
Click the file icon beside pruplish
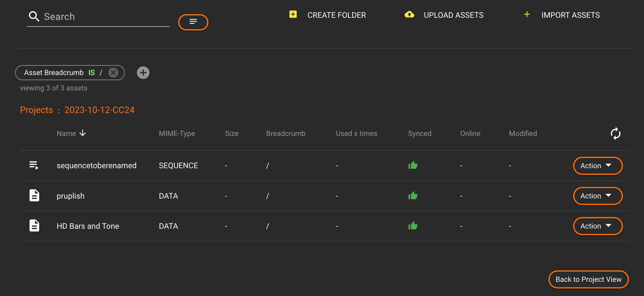[x=34, y=196]
